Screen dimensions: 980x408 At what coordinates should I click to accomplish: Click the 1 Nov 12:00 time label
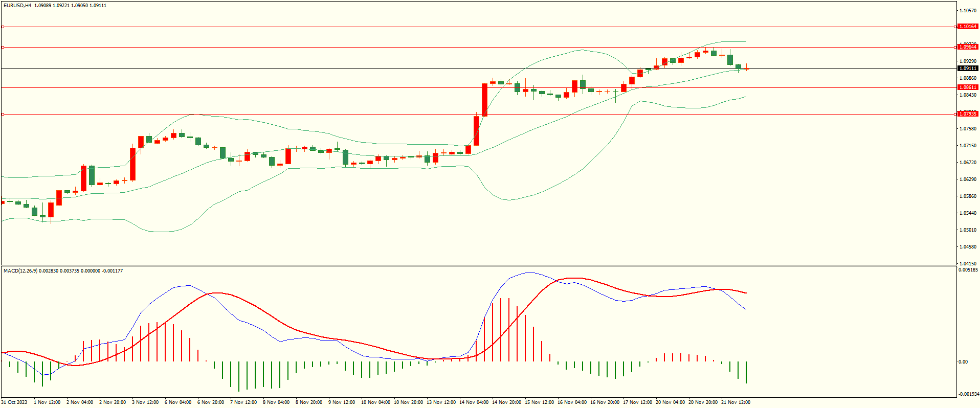[47, 402]
